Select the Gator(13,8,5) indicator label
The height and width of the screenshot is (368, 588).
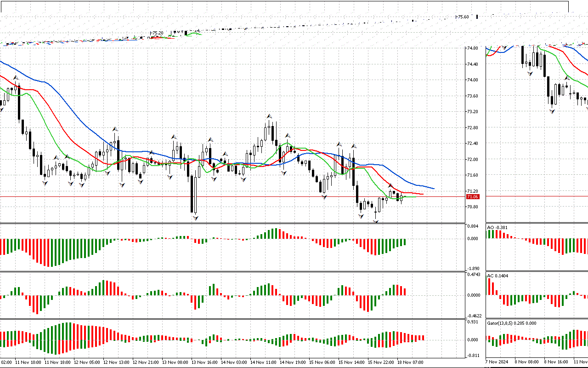[512, 323]
